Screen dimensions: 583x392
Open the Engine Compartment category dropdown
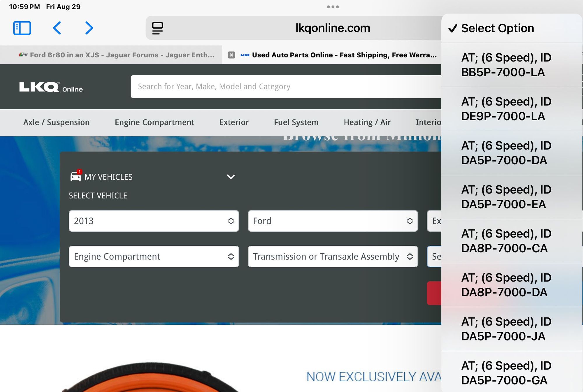154,256
